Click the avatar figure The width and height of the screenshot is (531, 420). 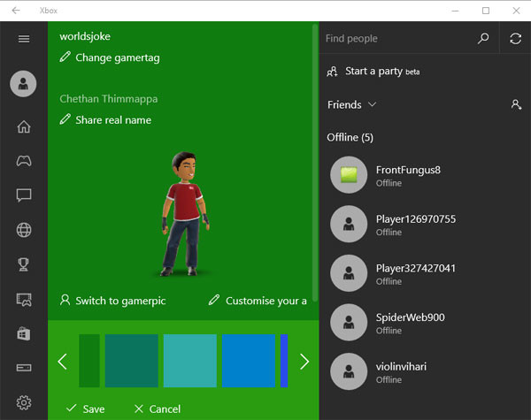(186, 213)
